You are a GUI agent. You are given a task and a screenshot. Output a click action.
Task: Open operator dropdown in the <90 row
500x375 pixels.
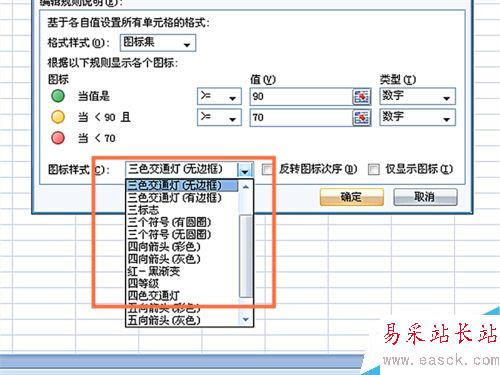[219, 118]
